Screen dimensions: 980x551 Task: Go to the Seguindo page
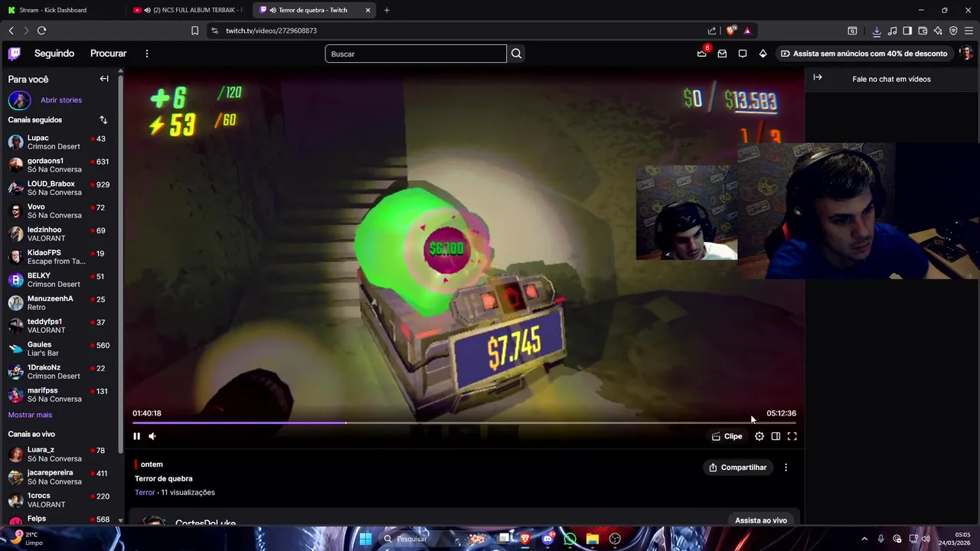point(54,54)
